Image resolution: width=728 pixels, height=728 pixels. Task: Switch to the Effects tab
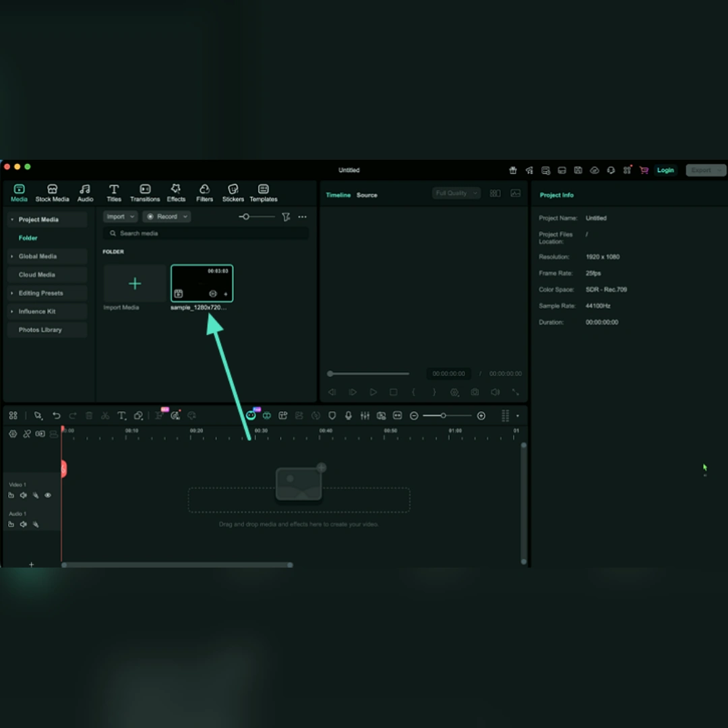coord(176,193)
